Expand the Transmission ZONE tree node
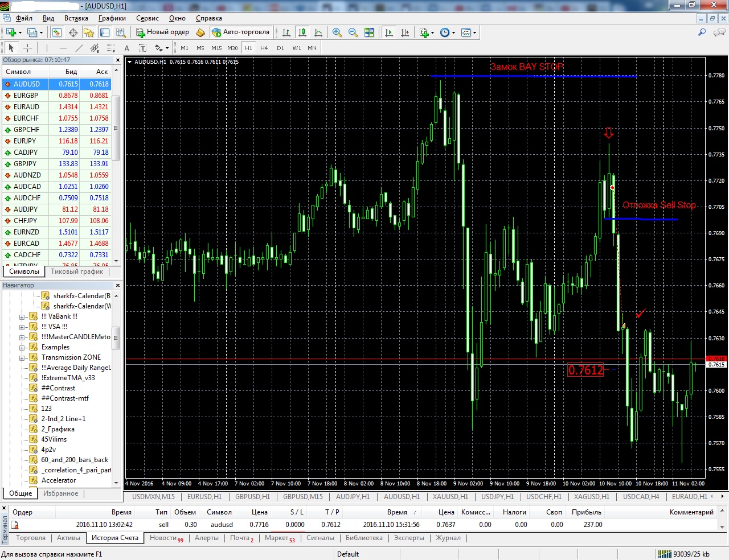The height and width of the screenshot is (560, 729). [x=22, y=357]
